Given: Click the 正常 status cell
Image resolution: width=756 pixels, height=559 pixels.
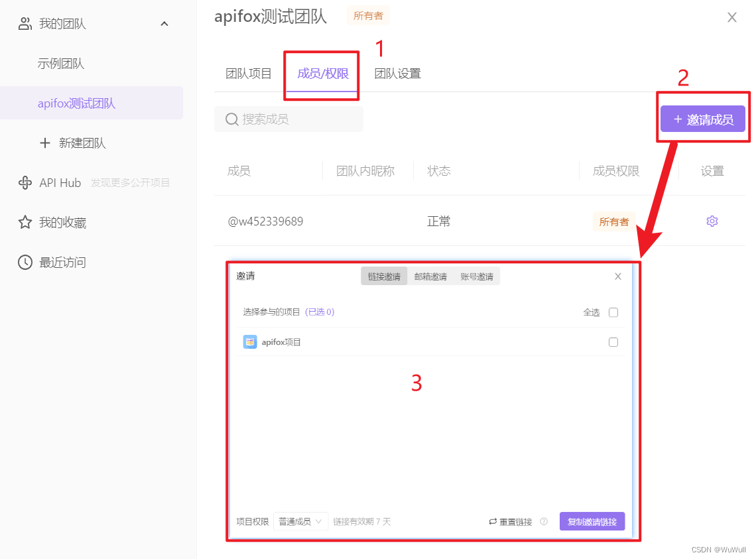Looking at the screenshot, I should [x=439, y=221].
